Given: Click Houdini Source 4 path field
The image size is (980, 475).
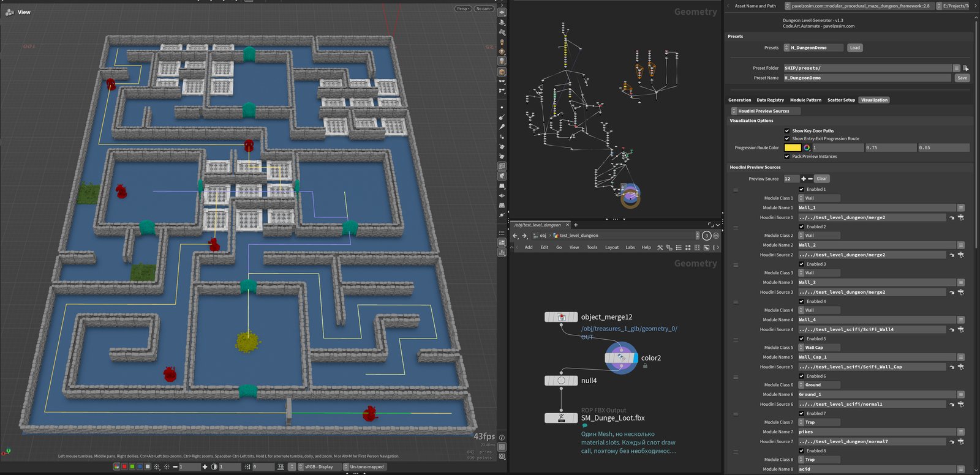Looking at the screenshot, I should tap(872, 329).
